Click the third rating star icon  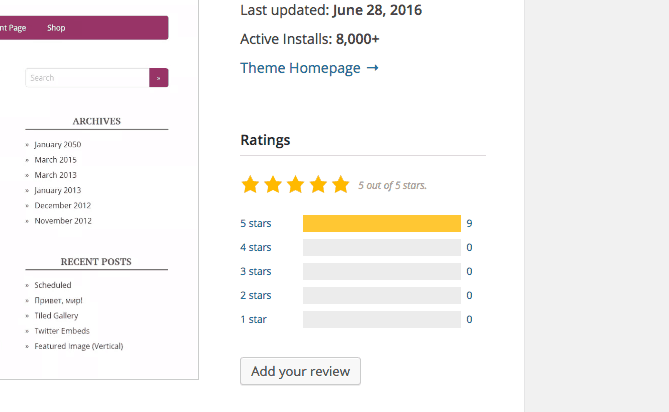[296, 184]
